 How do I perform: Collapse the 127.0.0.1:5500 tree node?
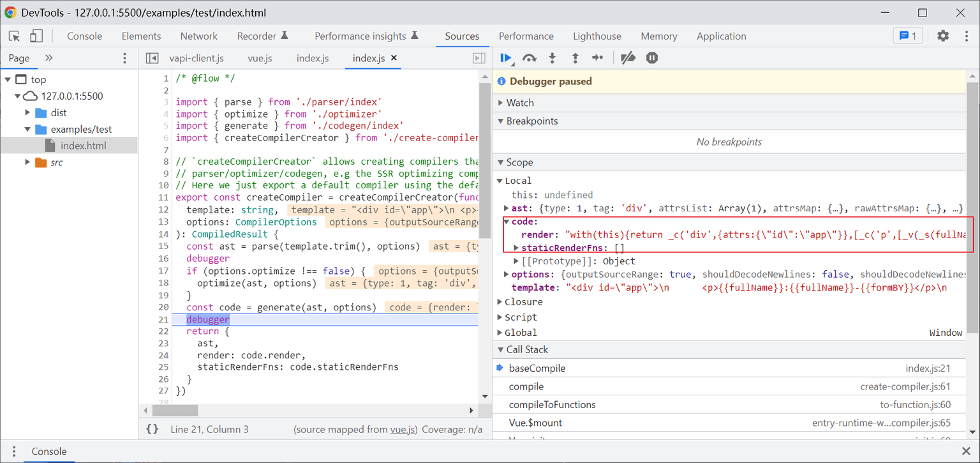(x=17, y=96)
